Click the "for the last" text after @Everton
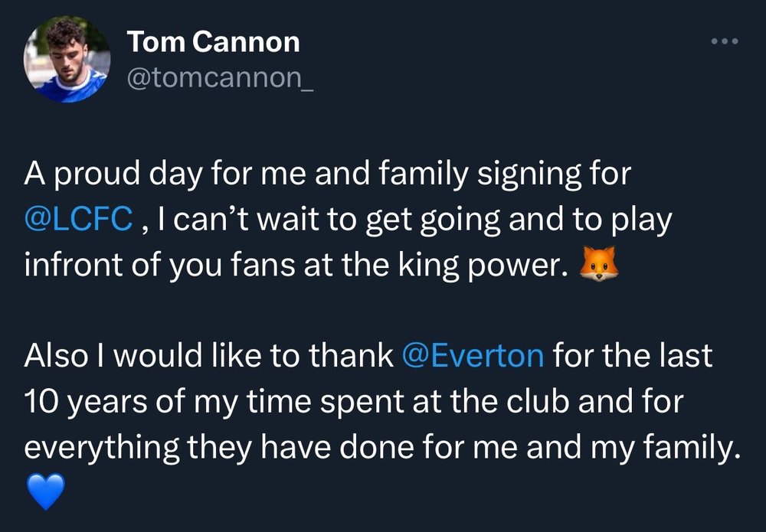The height and width of the screenshot is (532, 766). click(632, 355)
